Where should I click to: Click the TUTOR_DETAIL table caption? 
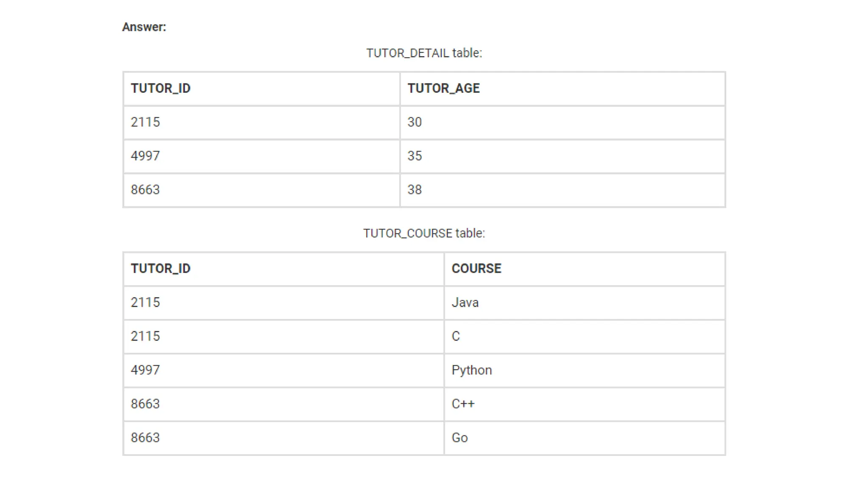(x=424, y=53)
